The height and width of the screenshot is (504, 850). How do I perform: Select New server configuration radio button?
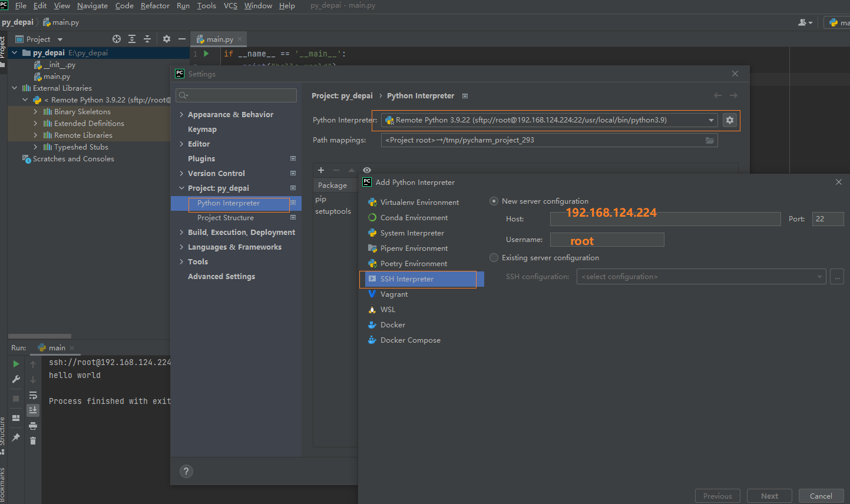494,201
